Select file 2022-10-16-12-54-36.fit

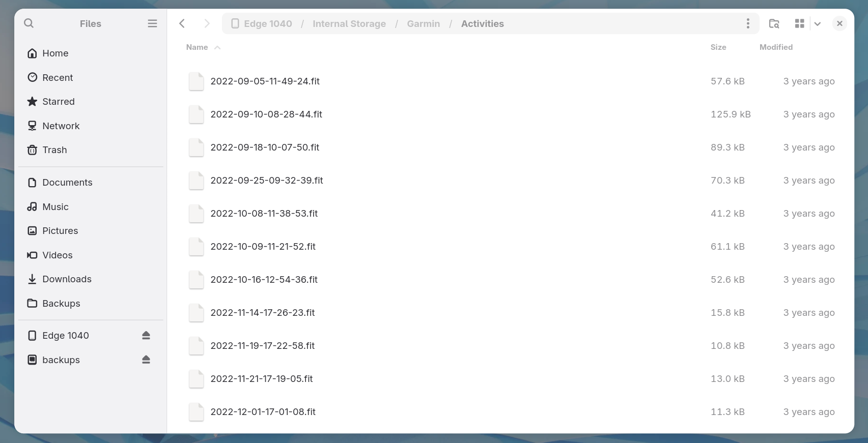(511, 280)
